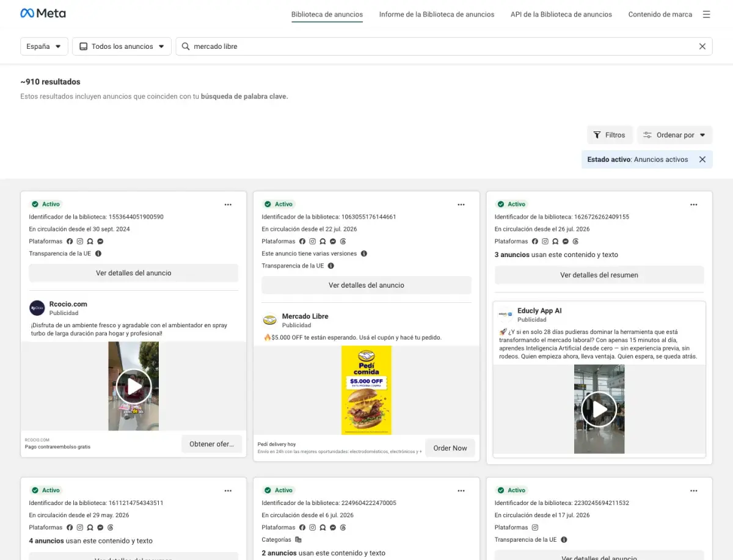The width and height of the screenshot is (733, 560).
Task: Click the Activo status badge on the Rcocio.com ad
Action: coord(46,204)
